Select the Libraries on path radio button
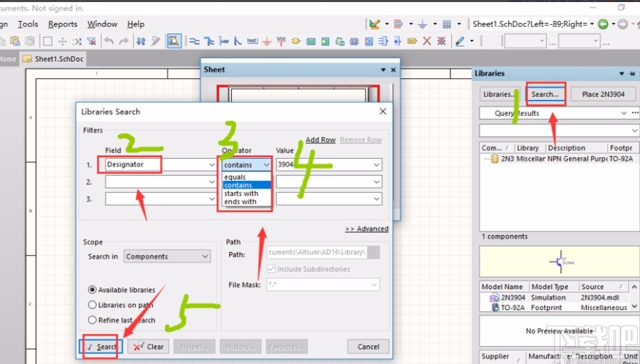Screen dimensions: 640x364 pyautogui.click(x=92, y=305)
